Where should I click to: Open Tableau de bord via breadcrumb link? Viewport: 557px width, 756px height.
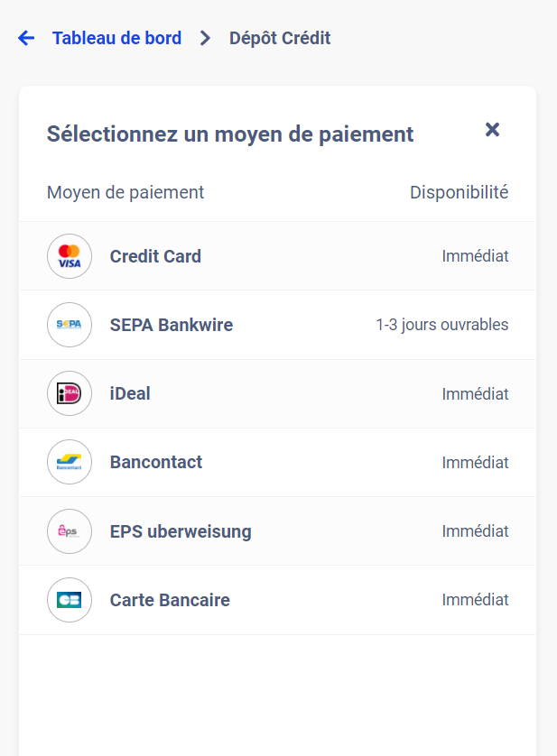[x=116, y=38]
